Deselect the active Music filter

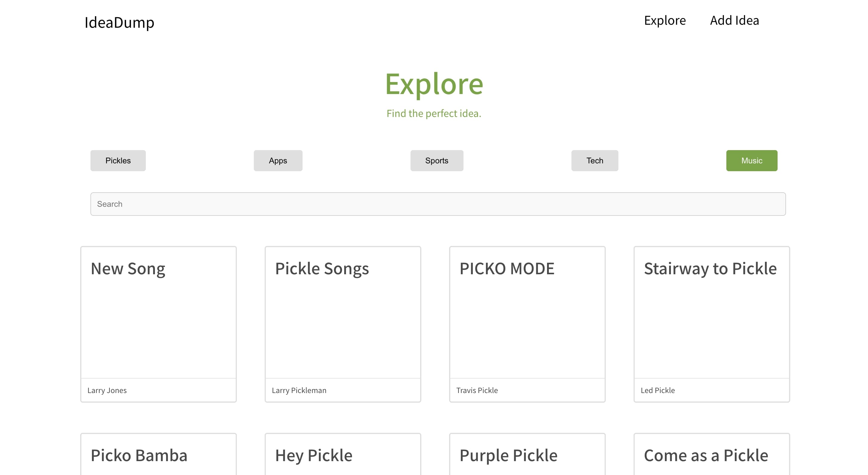coord(752,161)
